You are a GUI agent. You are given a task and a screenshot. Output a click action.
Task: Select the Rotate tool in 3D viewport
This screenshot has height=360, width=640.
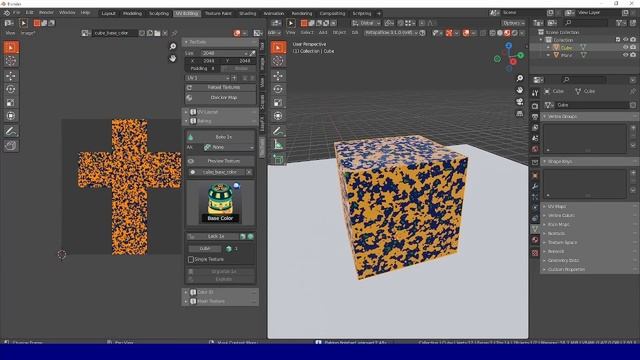(x=278, y=89)
